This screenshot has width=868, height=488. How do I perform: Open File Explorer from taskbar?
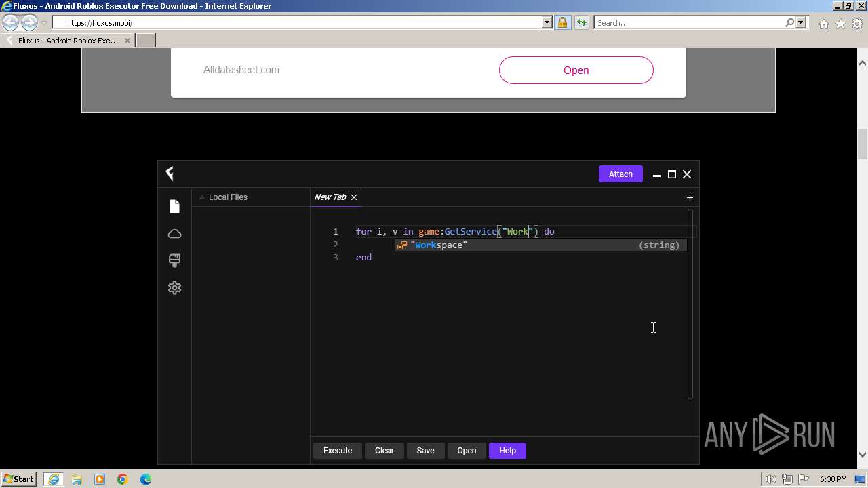(77, 479)
